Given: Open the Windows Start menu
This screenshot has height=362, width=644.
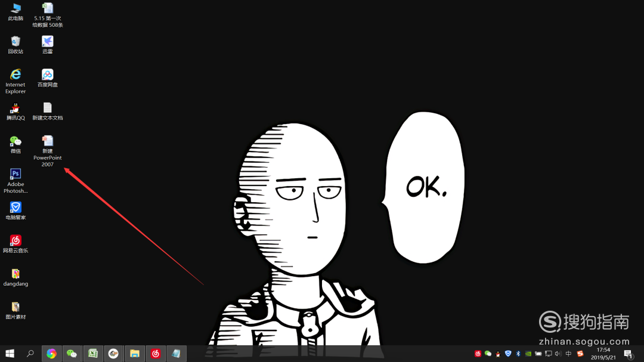Looking at the screenshot, I should (x=10, y=354).
